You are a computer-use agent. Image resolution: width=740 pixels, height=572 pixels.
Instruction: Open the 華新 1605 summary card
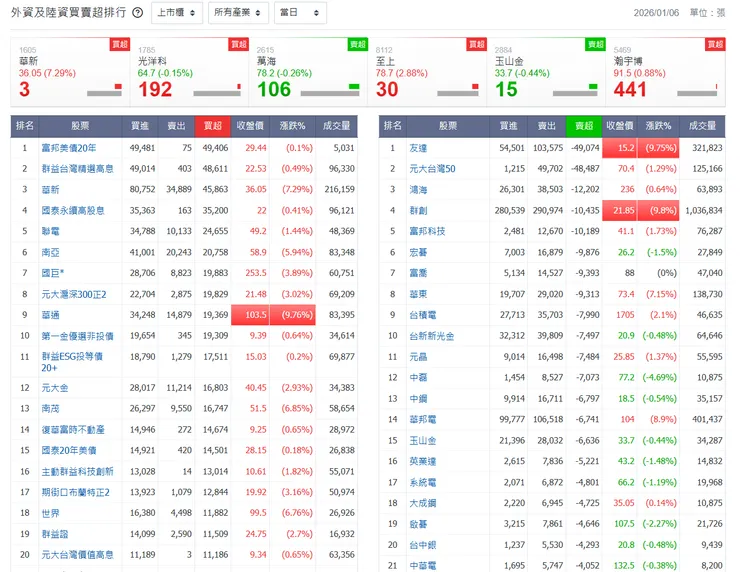70,73
